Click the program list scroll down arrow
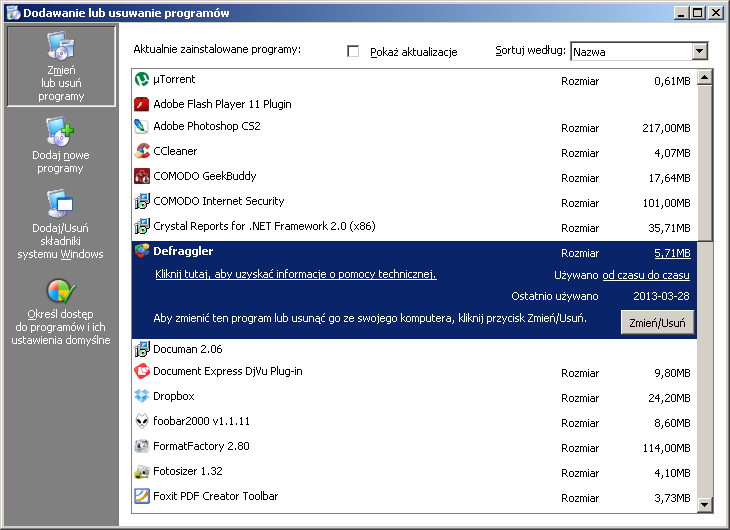730x530 pixels. [705, 504]
